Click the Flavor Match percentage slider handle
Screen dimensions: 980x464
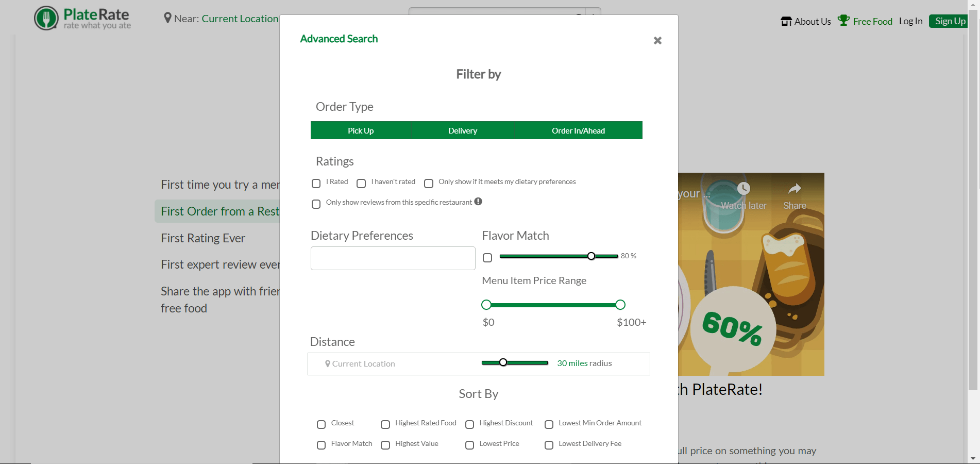[x=592, y=256]
